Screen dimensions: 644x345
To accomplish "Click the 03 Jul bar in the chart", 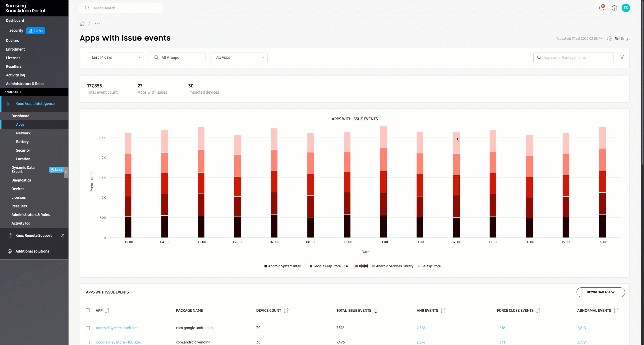I will (128, 185).
